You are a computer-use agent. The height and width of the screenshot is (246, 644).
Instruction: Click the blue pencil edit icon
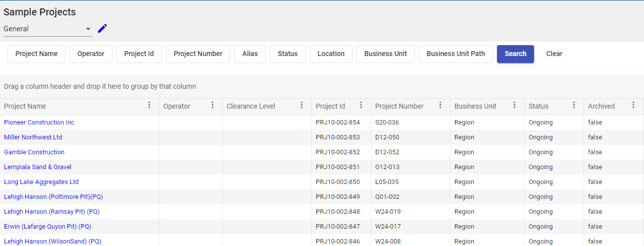(x=102, y=29)
